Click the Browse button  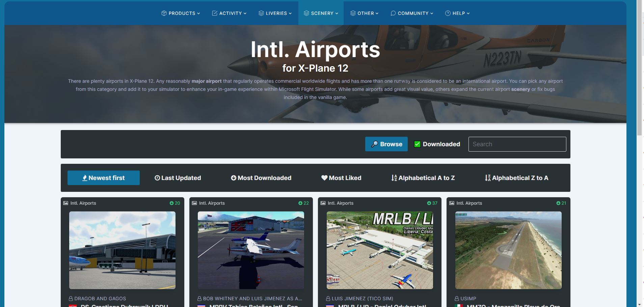click(386, 144)
